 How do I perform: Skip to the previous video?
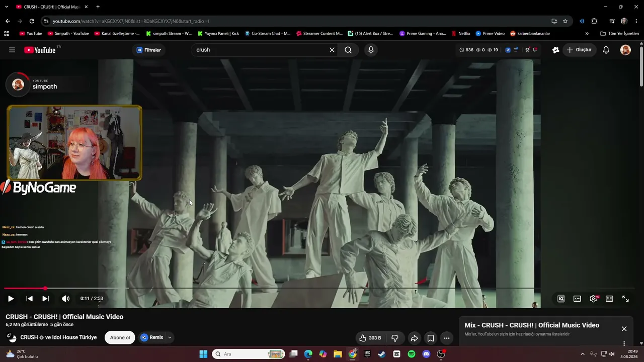pyautogui.click(x=29, y=299)
